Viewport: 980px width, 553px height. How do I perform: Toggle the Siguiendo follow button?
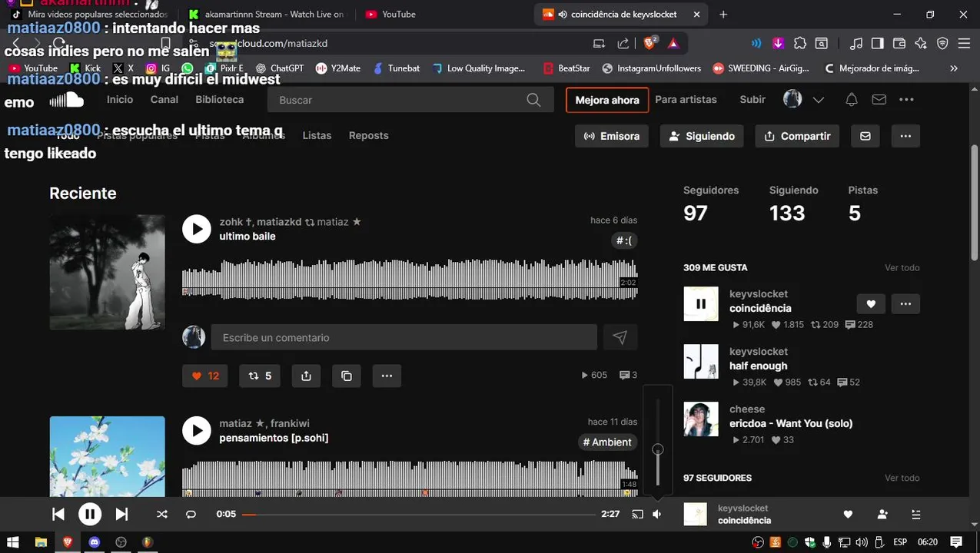[702, 136]
